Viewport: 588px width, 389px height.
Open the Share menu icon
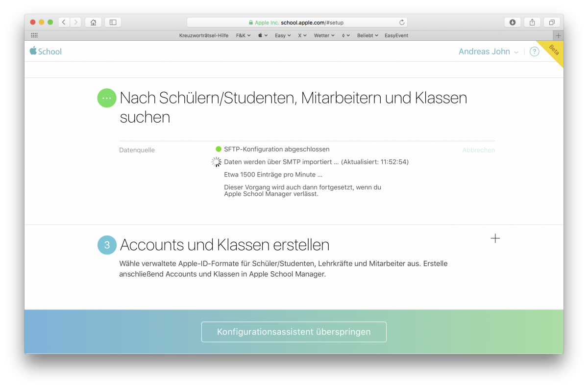(532, 22)
